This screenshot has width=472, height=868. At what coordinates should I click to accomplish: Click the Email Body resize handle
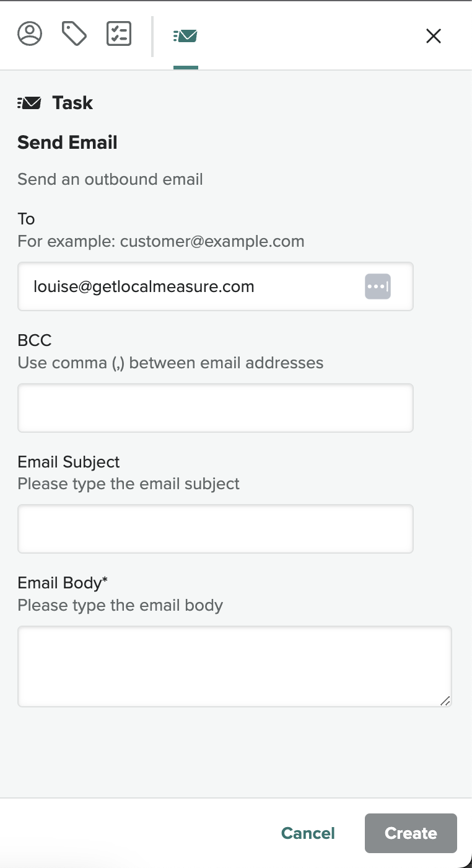coord(445,701)
